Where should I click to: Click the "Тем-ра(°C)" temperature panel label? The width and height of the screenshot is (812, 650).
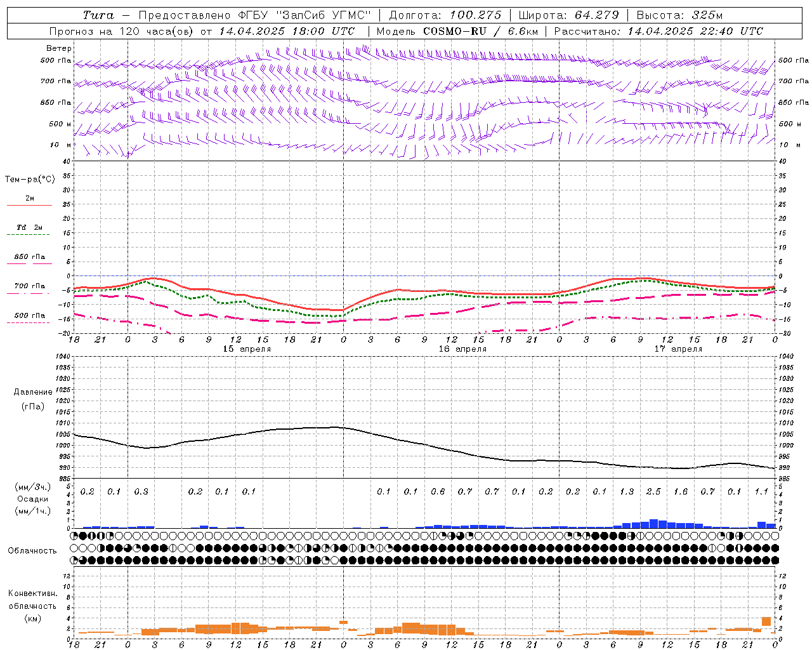click(30, 180)
